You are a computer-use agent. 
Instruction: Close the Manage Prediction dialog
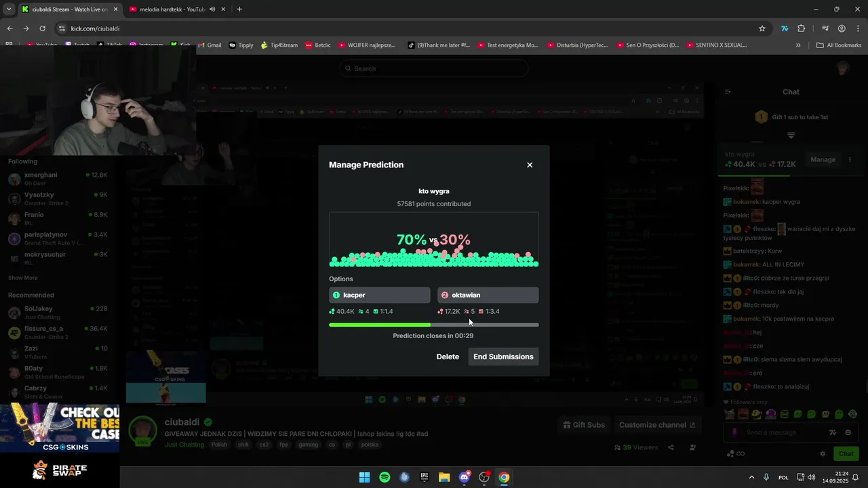pyautogui.click(x=530, y=165)
